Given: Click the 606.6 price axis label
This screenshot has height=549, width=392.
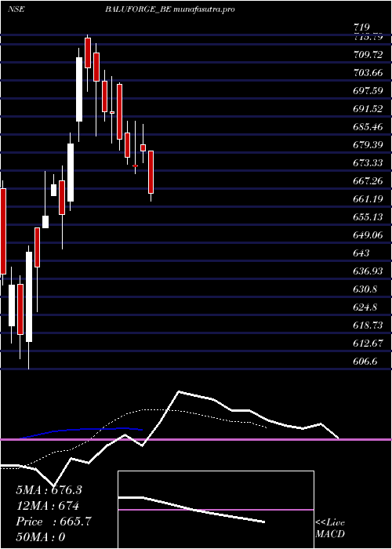Looking at the screenshot, I should coord(365,362).
